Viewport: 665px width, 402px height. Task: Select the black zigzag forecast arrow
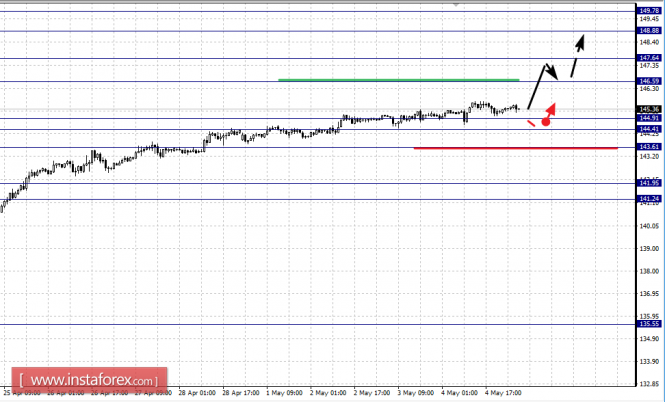point(543,87)
